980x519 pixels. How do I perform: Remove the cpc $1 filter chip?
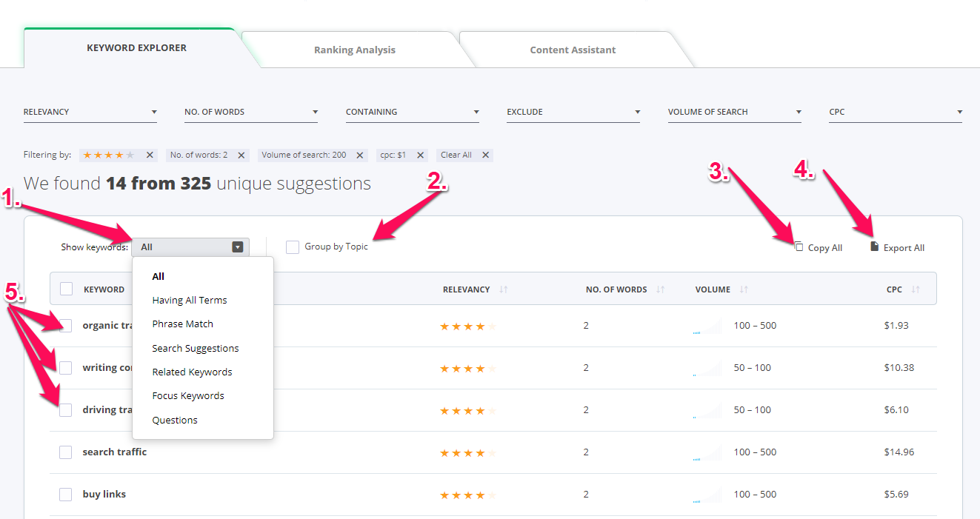[421, 155]
